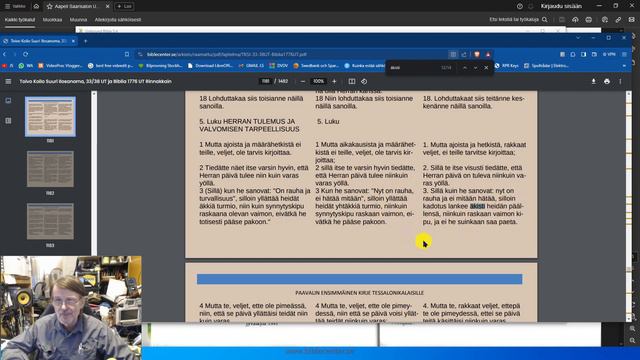
Task: Click the find-in-page search text field
Action: [x=414, y=68]
